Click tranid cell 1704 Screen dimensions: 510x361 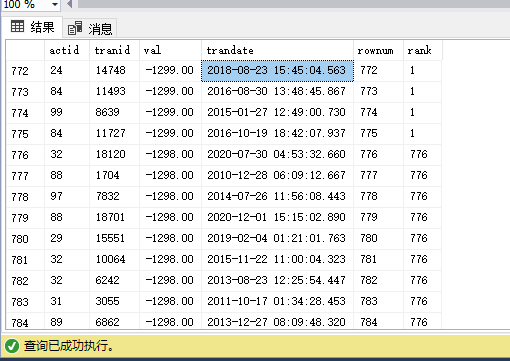pos(114,176)
